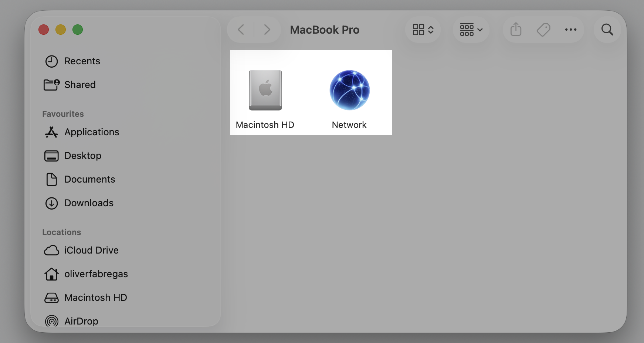Click the Locations section header
This screenshot has width=644, height=343.
pyautogui.click(x=61, y=232)
